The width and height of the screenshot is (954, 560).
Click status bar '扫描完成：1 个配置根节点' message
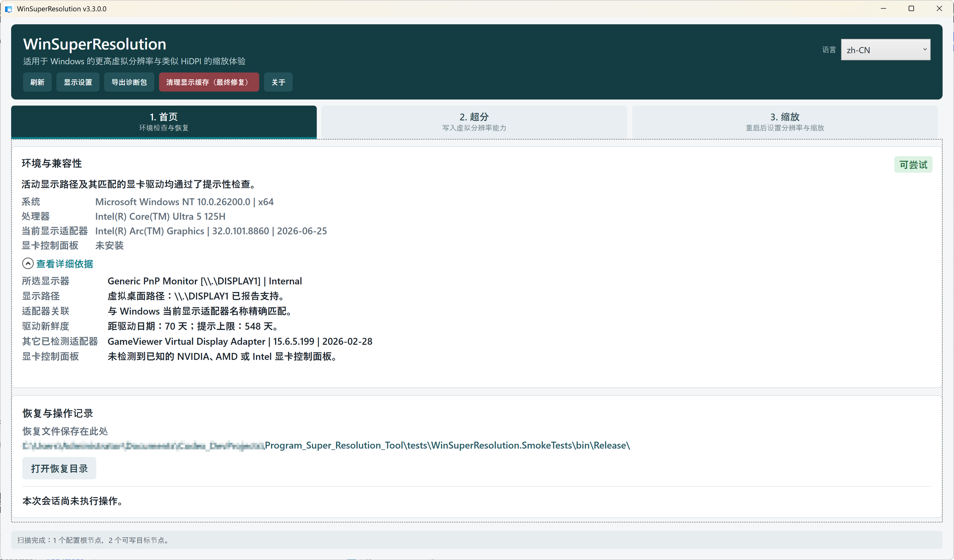[x=93, y=540]
